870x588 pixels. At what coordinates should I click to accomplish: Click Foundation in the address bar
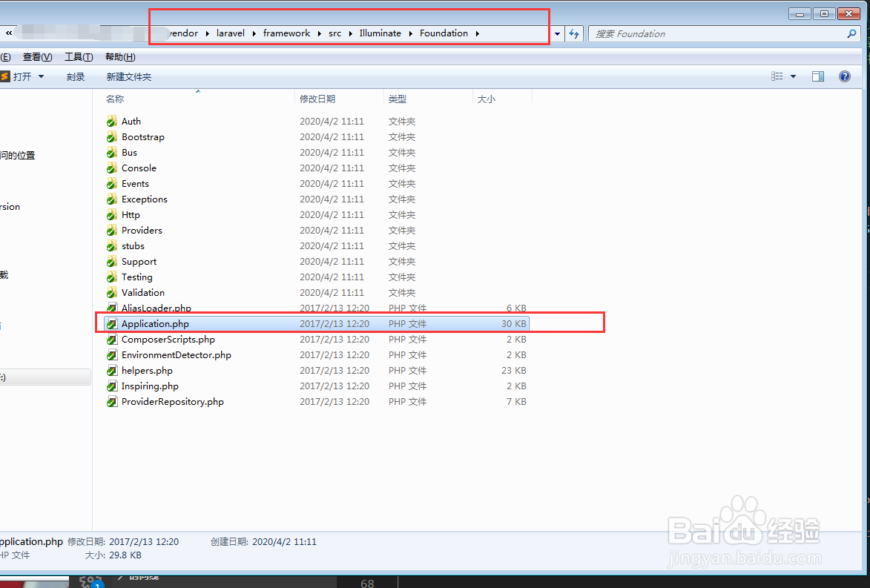point(444,33)
